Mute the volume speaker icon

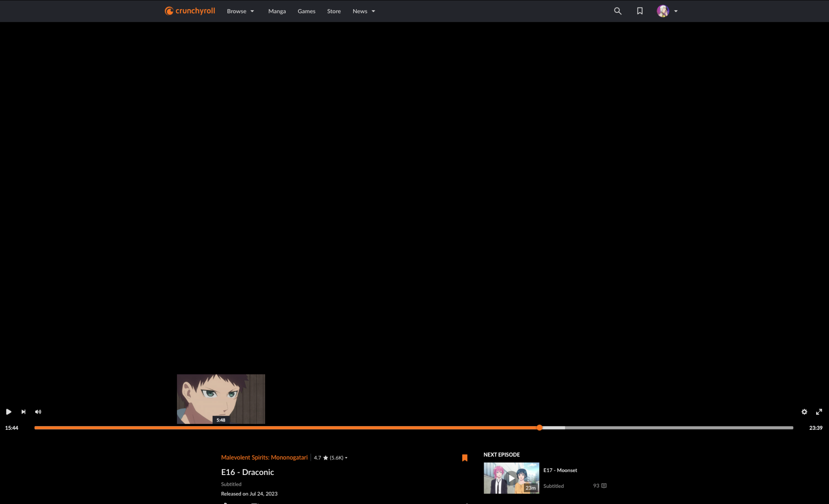pyautogui.click(x=38, y=412)
